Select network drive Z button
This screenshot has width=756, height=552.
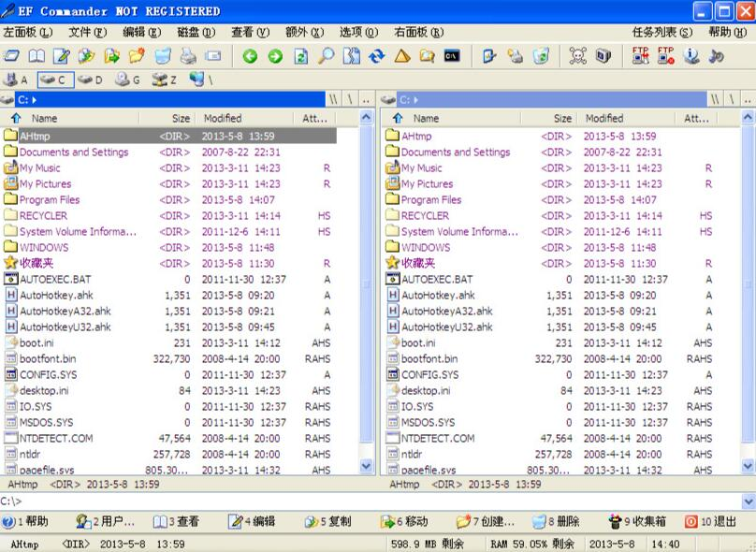pyautogui.click(x=164, y=80)
